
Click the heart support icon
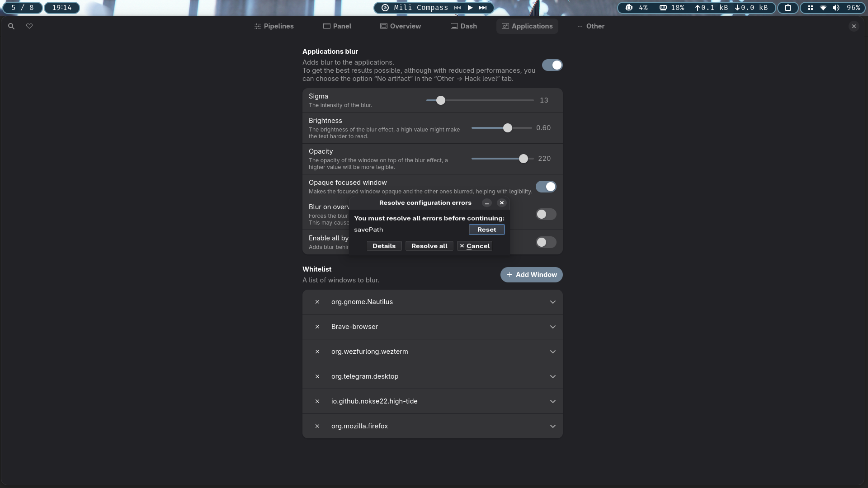29,26
